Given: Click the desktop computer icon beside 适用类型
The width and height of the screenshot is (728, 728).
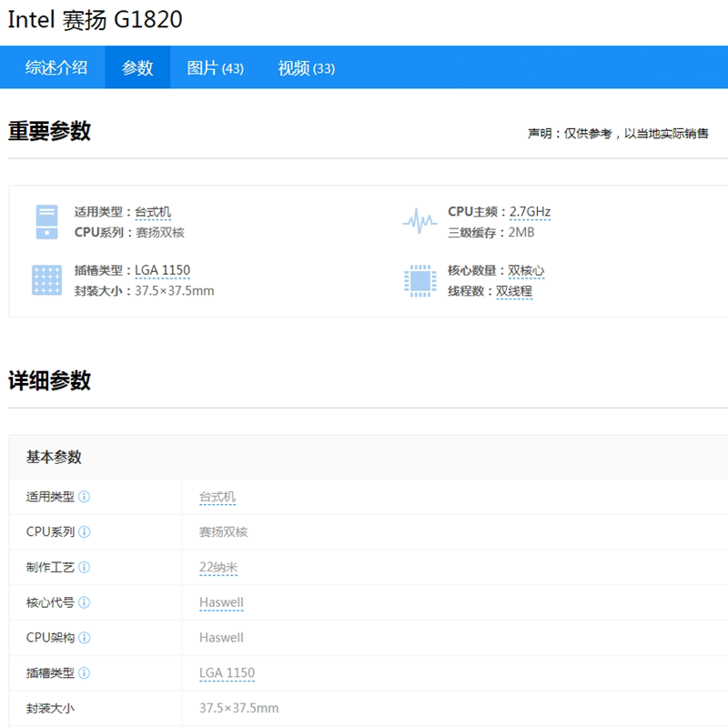Looking at the screenshot, I should 47,222.
